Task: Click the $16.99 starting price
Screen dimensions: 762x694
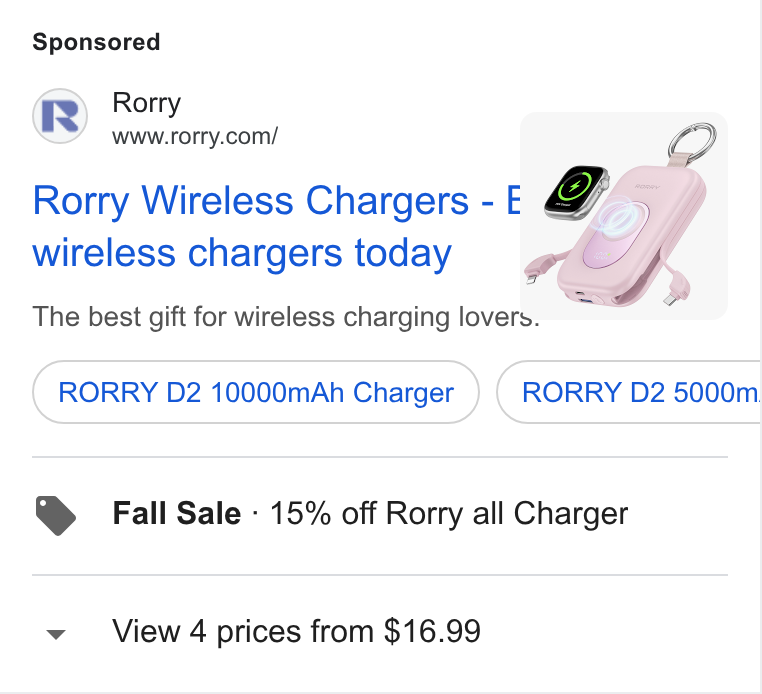Action: 432,631
